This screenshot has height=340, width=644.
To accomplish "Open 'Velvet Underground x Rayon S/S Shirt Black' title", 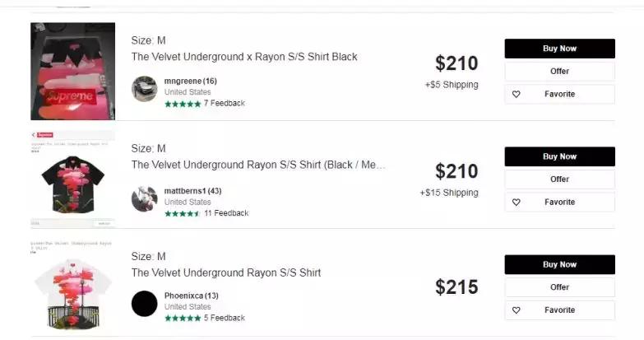I will point(244,57).
